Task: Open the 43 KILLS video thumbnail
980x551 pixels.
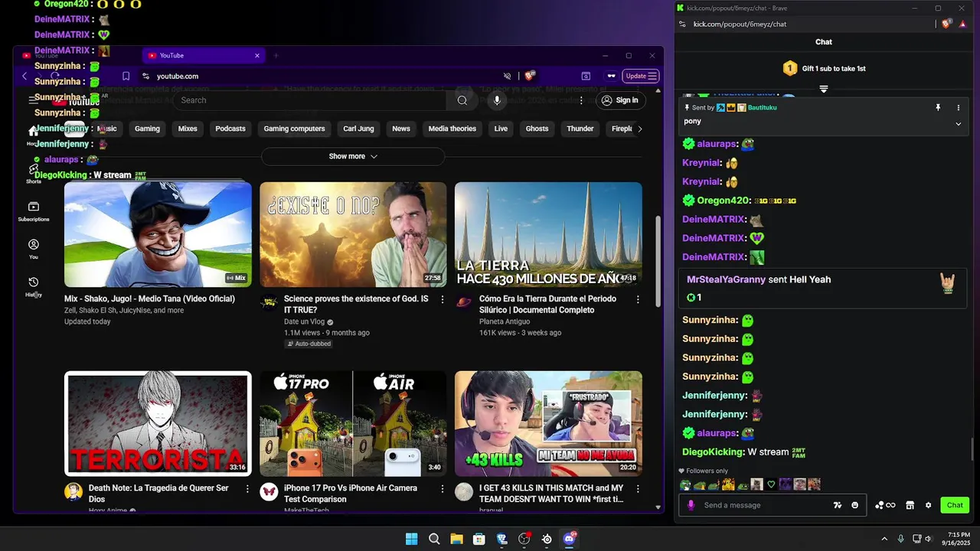Action: [548, 423]
